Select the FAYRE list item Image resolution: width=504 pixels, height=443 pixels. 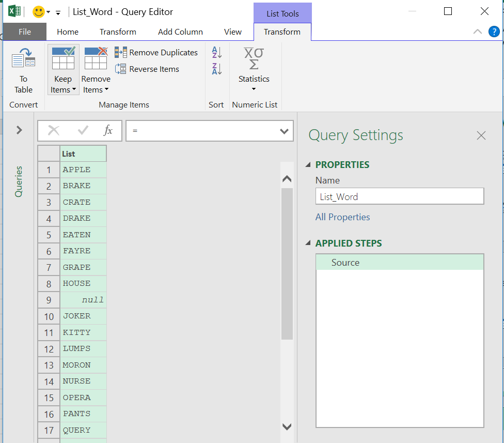[83, 251]
